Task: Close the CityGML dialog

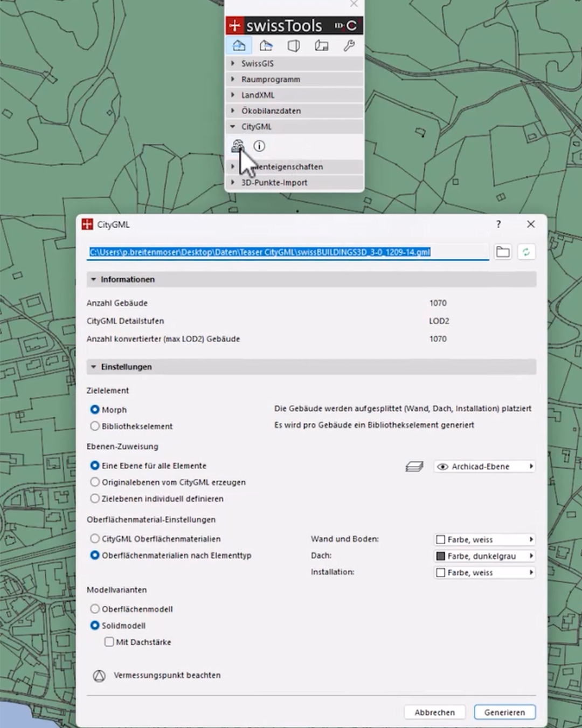Action: click(531, 224)
